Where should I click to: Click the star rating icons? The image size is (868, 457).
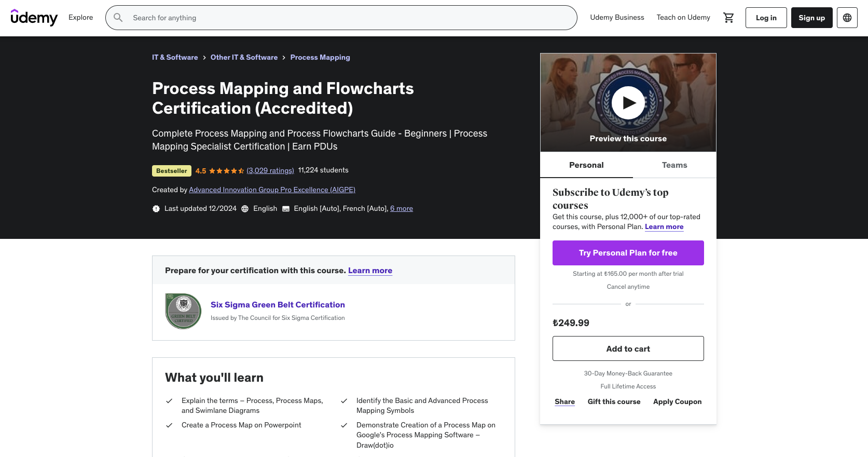pyautogui.click(x=226, y=171)
